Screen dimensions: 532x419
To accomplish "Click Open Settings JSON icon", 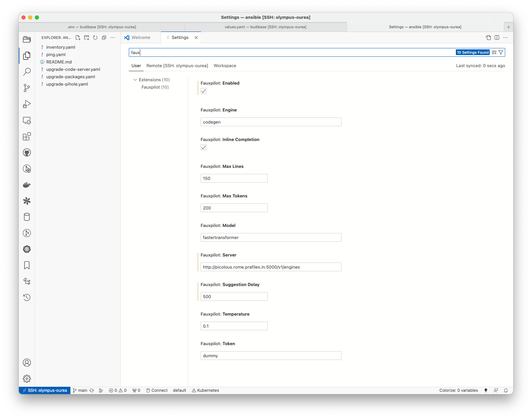I will click(x=488, y=38).
